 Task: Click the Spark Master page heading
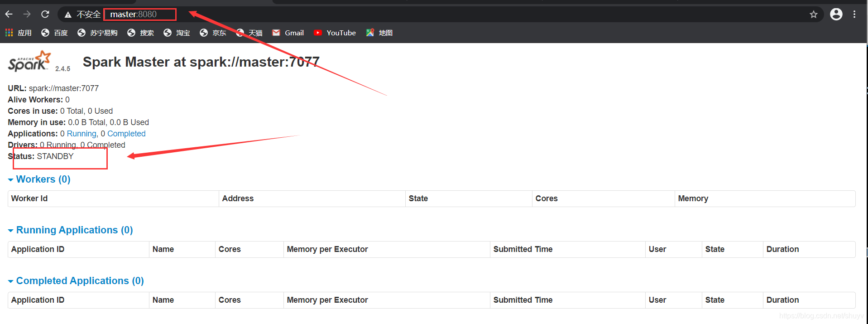201,62
